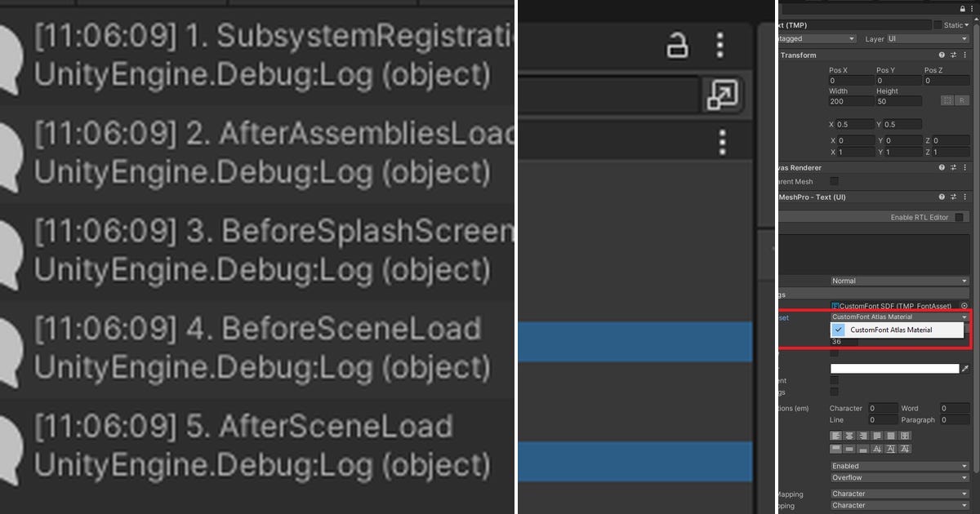The width and height of the screenshot is (980, 514).
Task: Click the Width field showing 200
Action: (x=850, y=101)
